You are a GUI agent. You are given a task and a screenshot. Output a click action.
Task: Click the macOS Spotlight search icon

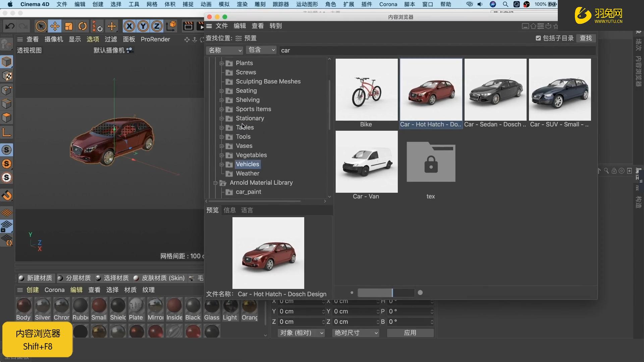505,4
